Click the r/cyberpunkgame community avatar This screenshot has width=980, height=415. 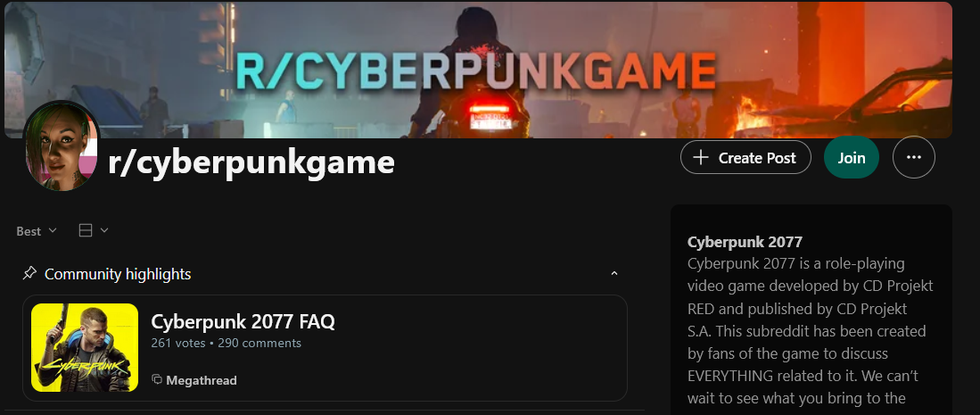coord(62,145)
